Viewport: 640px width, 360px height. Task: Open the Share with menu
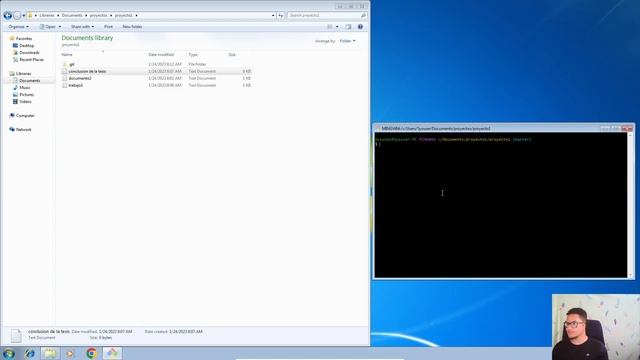[82, 27]
